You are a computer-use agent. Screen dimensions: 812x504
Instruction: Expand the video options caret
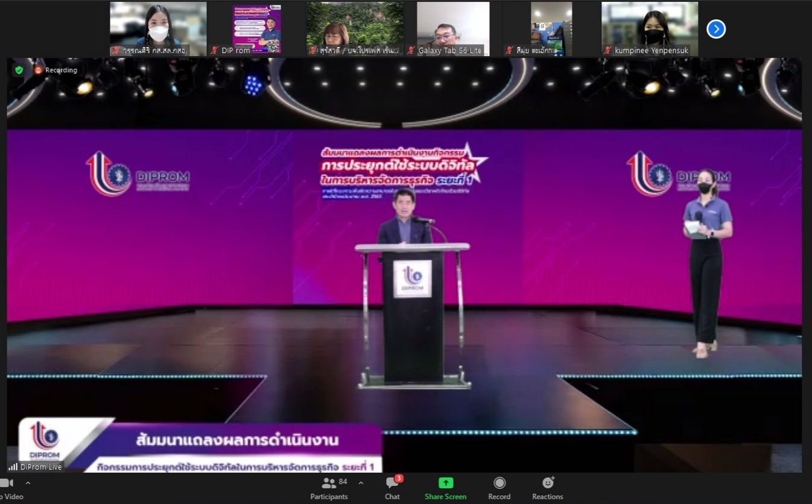tap(28, 483)
